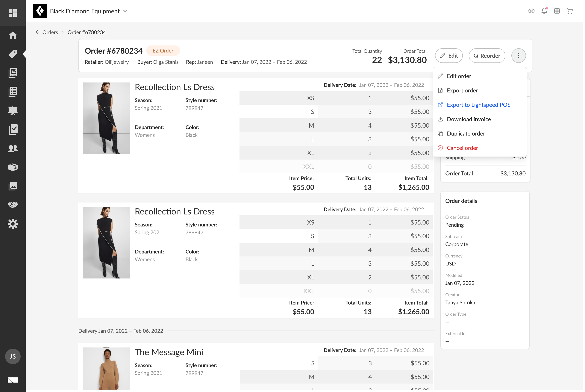Open the line sheets list icon in sidebar
Viewport: 585px width, 392px height.
coord(13,92)
